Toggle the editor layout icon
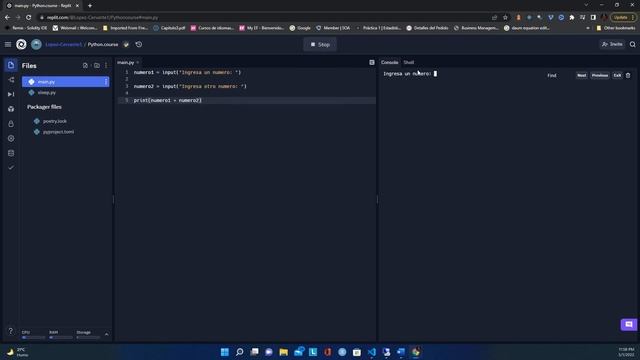 pos(372,62)
